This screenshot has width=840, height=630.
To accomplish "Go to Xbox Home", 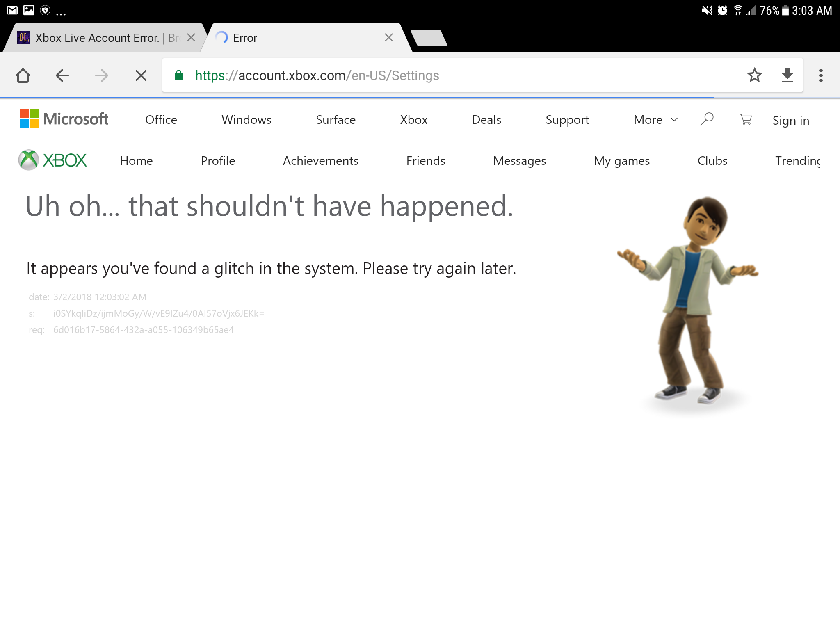I will pos(136,161).
